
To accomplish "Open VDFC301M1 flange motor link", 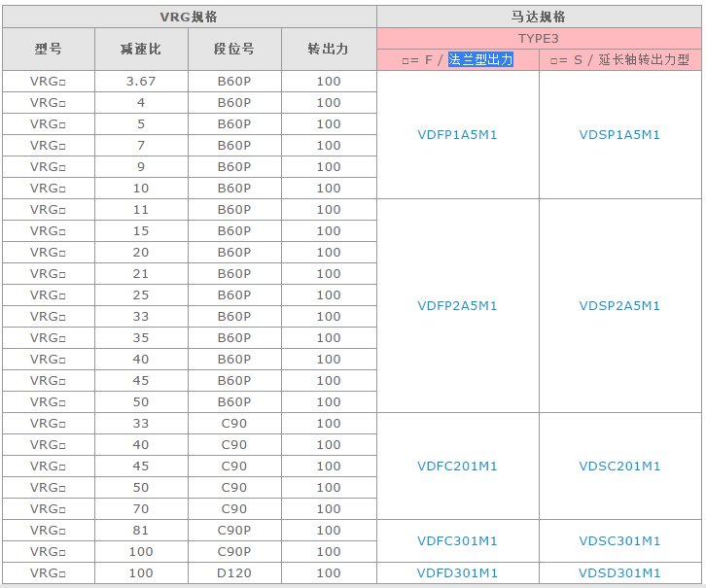I will pos(457,540).
